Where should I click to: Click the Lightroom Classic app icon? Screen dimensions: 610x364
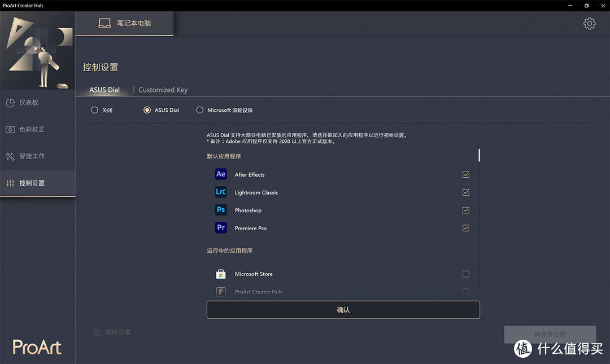pyautogui.click(x=221, y=192)
